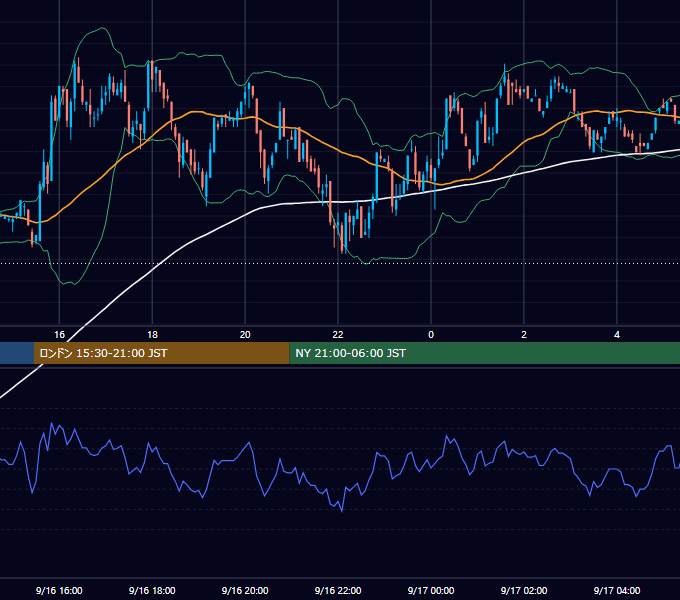The height and width of the screenshot is (600, 680).
Task: Click the 9/16 16:00 date label
Action: click(59, 590)
